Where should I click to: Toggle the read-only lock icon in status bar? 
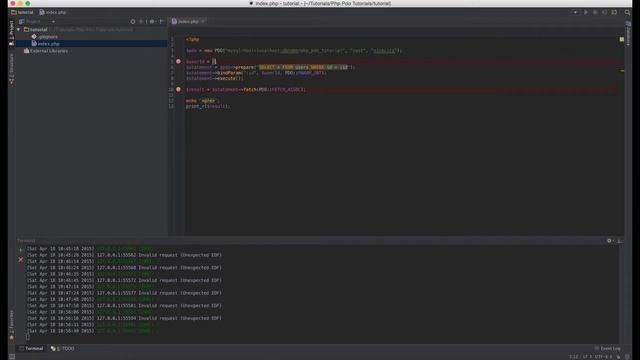point(618,357)
